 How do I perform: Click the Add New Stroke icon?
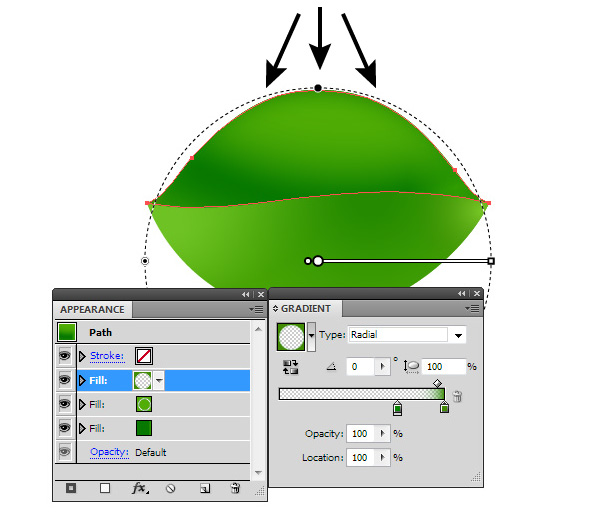coord(71,488)
